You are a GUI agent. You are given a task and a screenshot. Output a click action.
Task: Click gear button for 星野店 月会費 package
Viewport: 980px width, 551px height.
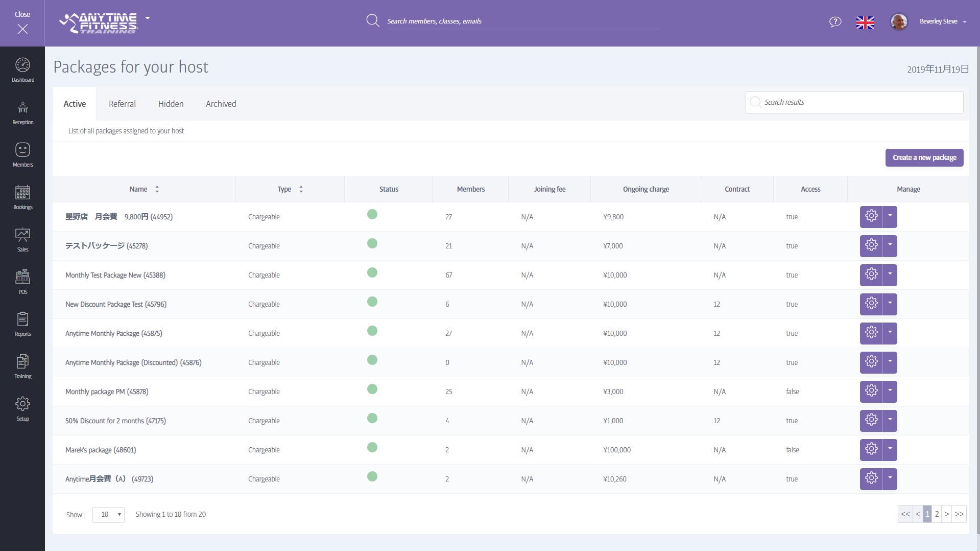(x=871, y=216)
